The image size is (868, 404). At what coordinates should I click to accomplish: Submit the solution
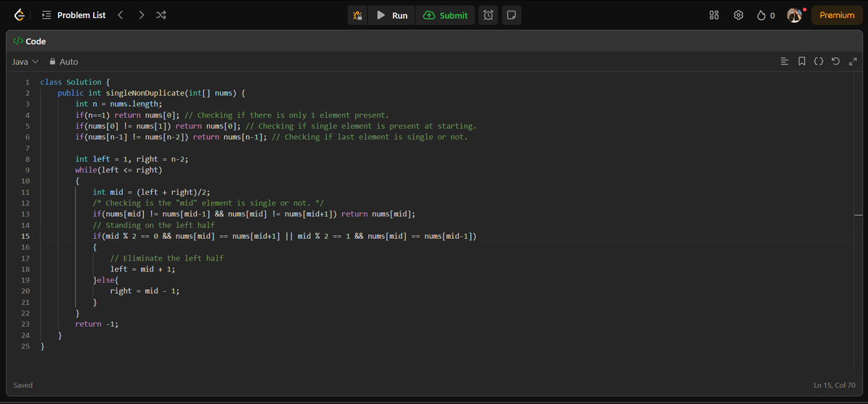coord(446,15)
